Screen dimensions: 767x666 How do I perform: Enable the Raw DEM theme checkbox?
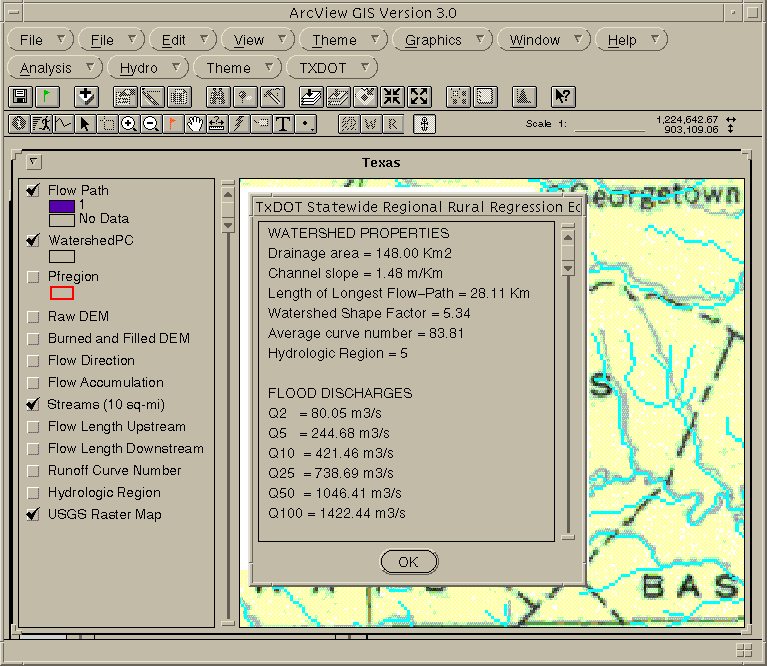tap(34, 317)
